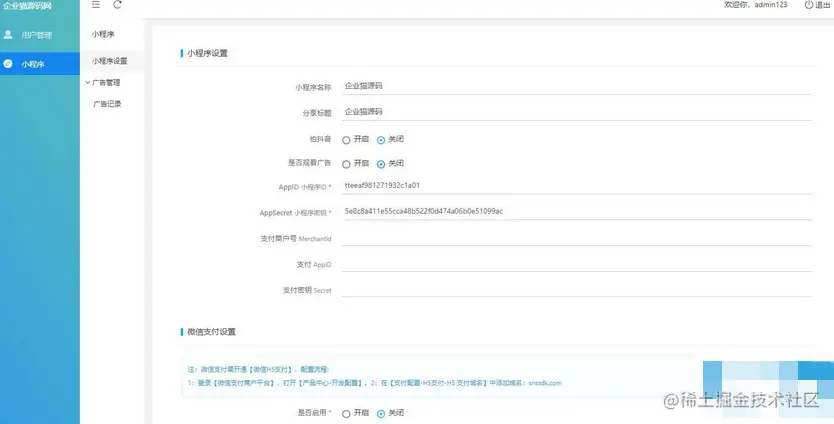
Task: Select 开启 for 是否启用
Action: click(x=346, y=413)
